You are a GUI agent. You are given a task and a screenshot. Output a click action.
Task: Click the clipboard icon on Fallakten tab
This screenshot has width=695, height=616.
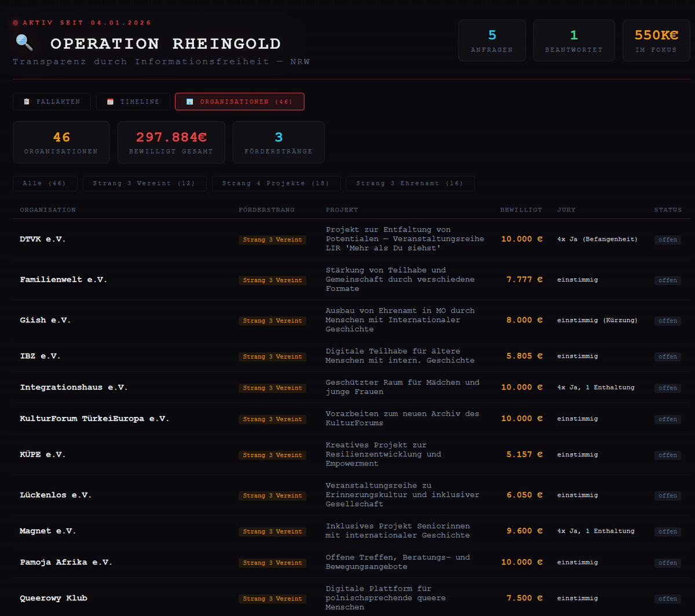(27, 101)
